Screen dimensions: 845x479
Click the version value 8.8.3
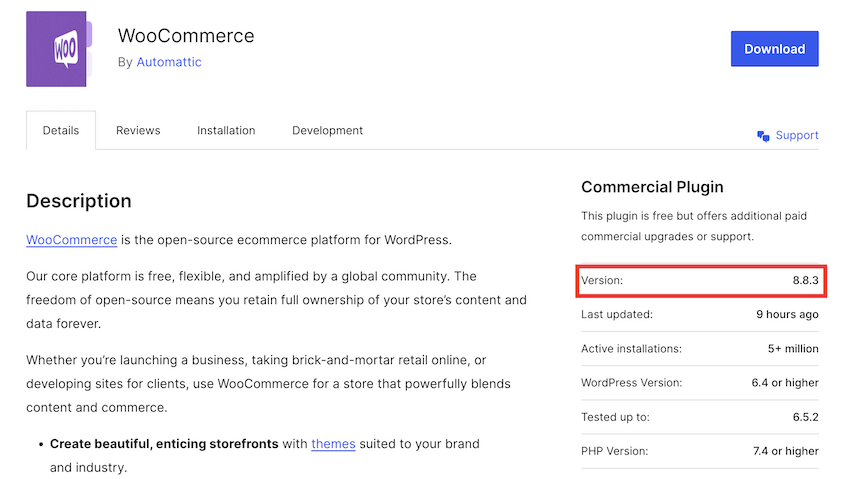[x=805, y=281]
